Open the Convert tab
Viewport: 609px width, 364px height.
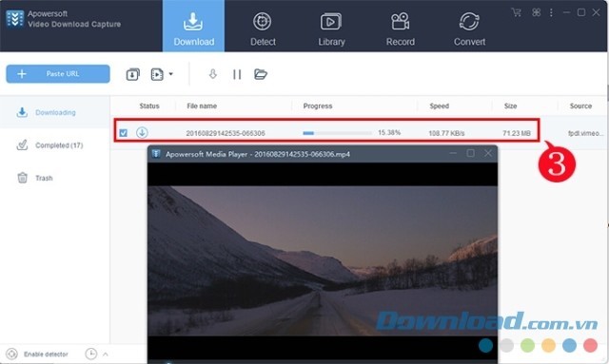(x=469, y=29)
